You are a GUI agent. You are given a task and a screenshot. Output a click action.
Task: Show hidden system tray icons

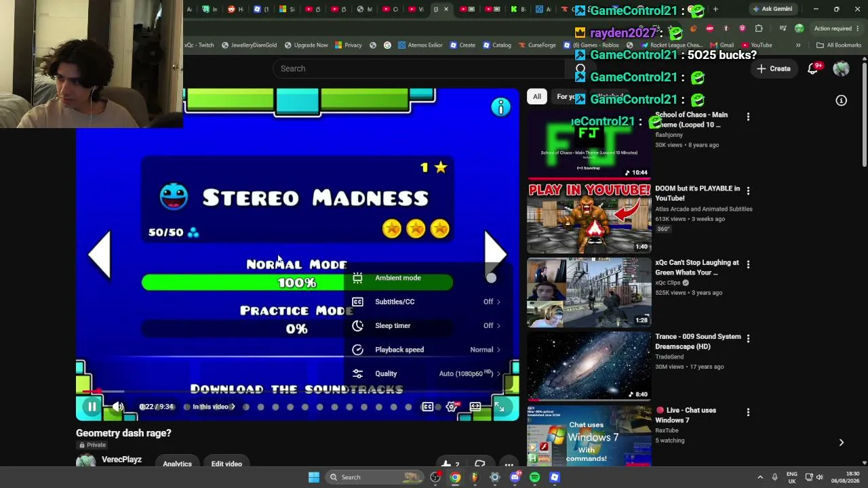(759, 477)
